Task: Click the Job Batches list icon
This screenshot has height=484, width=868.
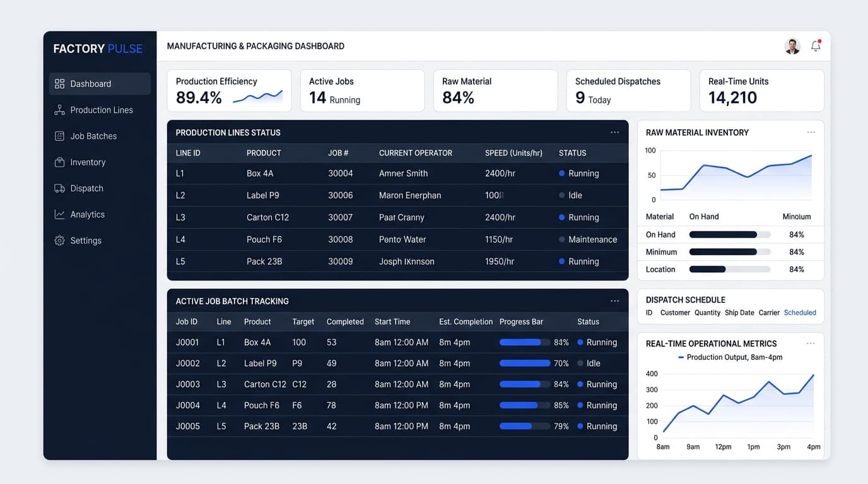Action: pos(59,136)
